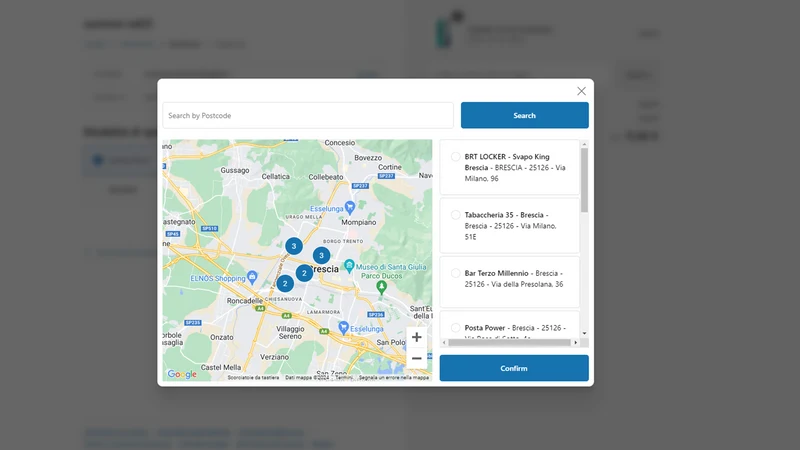
Task: Click the Gussago map label
Action: click(x=235, y=170)
